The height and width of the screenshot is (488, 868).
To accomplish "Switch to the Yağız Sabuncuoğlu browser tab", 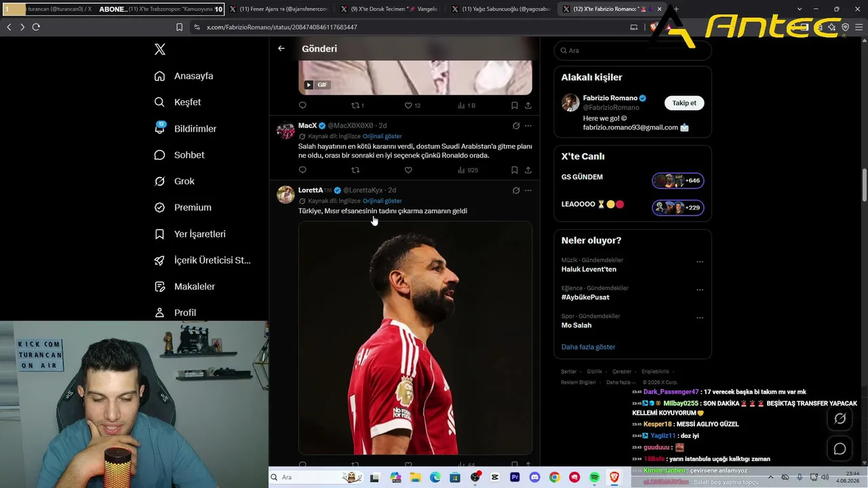I will (x=502, y=9).
